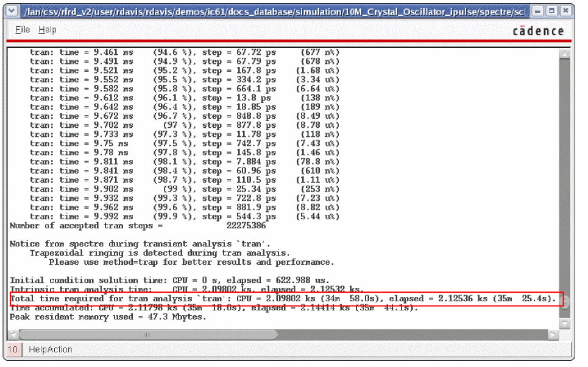Click the 'Number of accepted tran steps' line
Image resolution: width=588 pixels, height=367 pixels.
(138, 226)
